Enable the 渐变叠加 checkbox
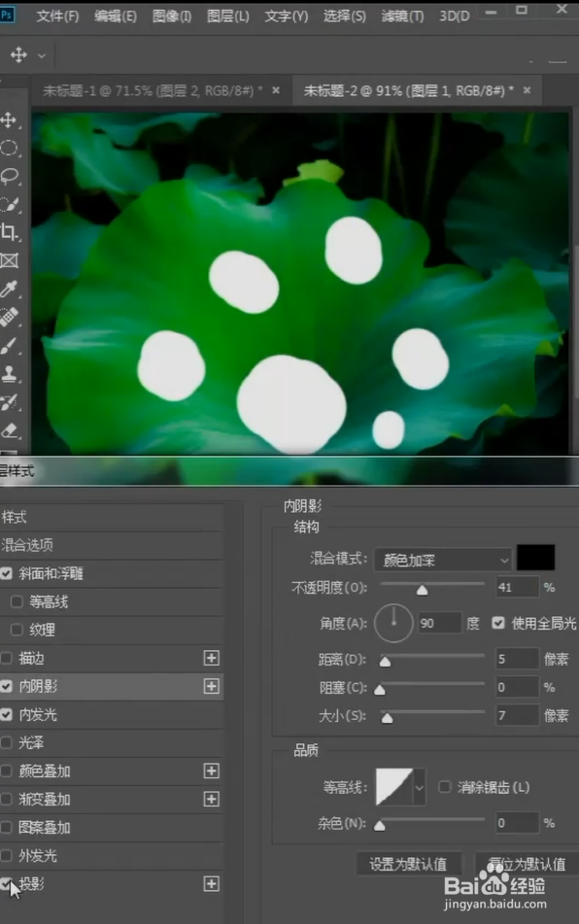 point(7,799)
